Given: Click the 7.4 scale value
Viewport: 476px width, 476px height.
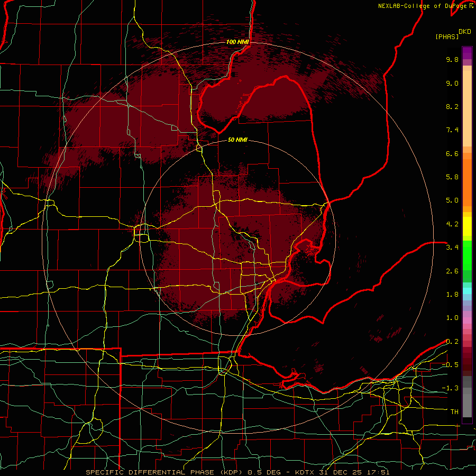Looking at the screenshot, I should click(x=452, y=130).
